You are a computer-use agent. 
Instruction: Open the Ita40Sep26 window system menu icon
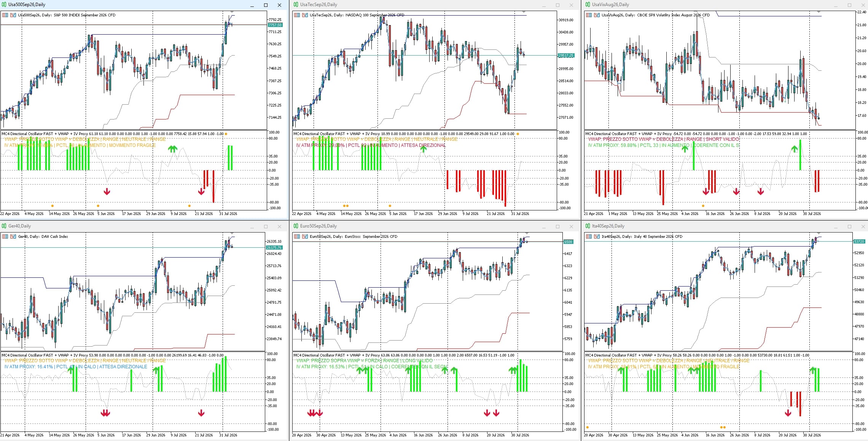click(x=588, y=226)
